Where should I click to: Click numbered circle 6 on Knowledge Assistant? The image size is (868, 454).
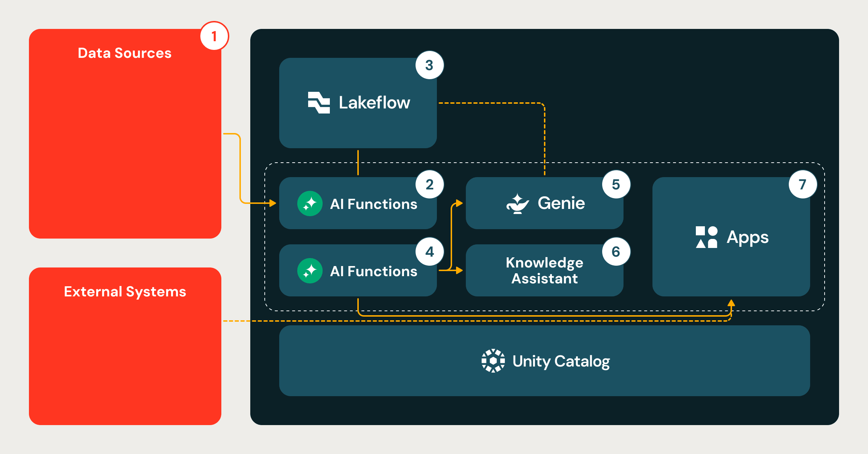pyautogui.click(x=616, y=252)
